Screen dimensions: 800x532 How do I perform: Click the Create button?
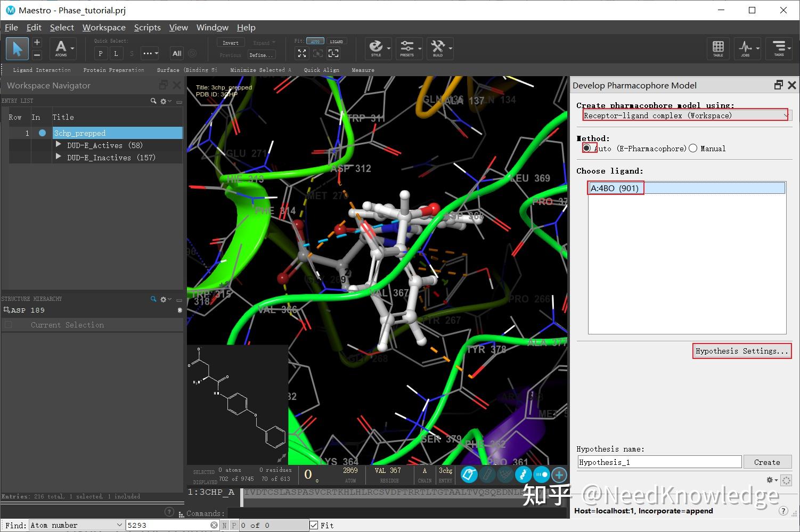tap(768, 462)
